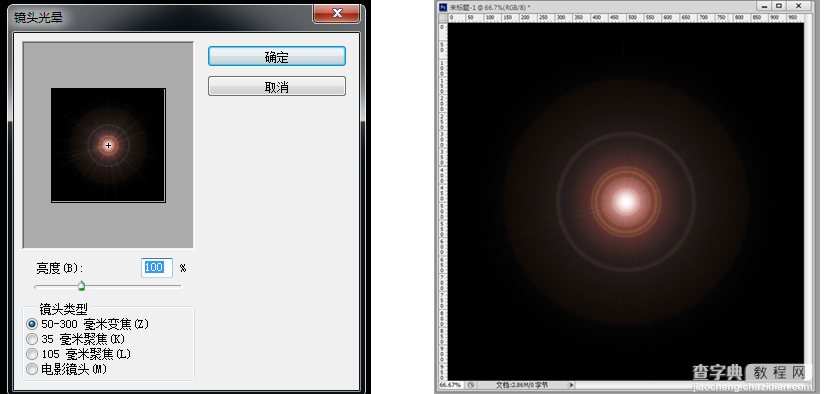Close the 未标题-1 document window
Viewport: 824px width, 394px height.
tap(799, 6)
